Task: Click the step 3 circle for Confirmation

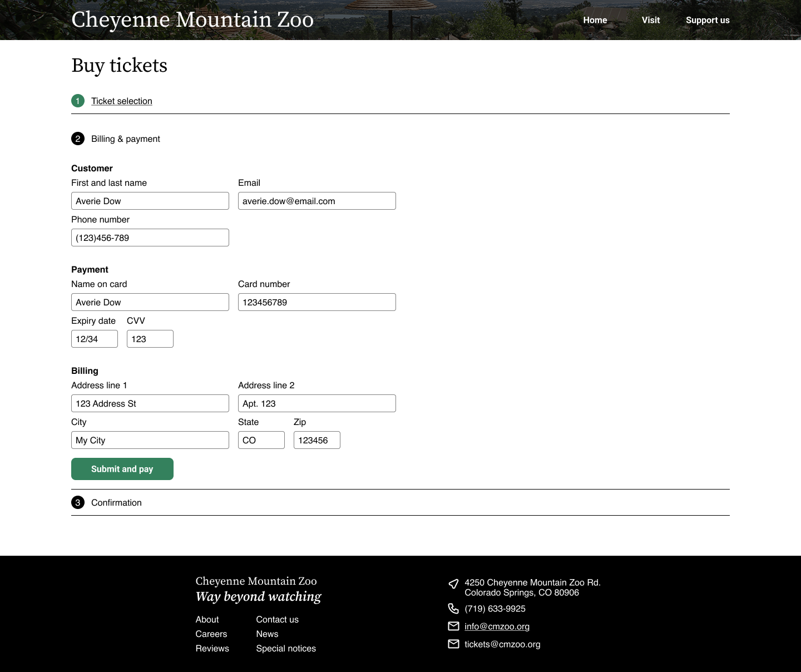Action: [x=78, y=502]
